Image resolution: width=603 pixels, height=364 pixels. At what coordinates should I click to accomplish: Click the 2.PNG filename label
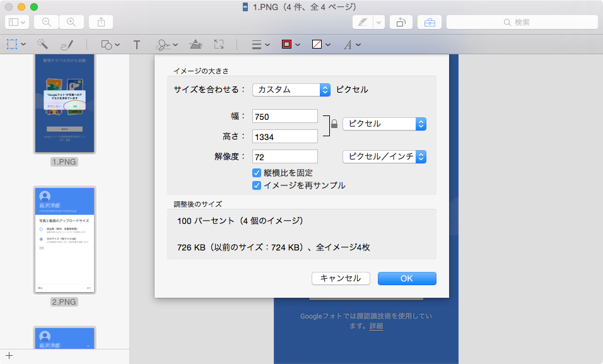64,302
